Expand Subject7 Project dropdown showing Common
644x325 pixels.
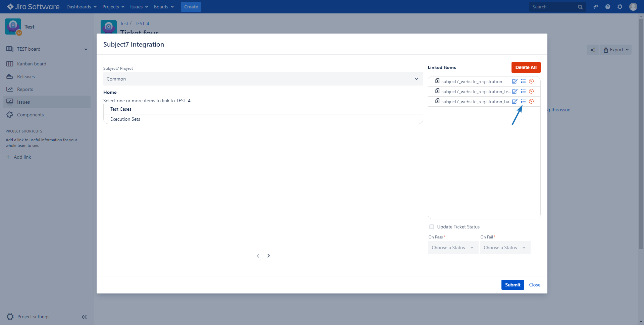point(263,79)
